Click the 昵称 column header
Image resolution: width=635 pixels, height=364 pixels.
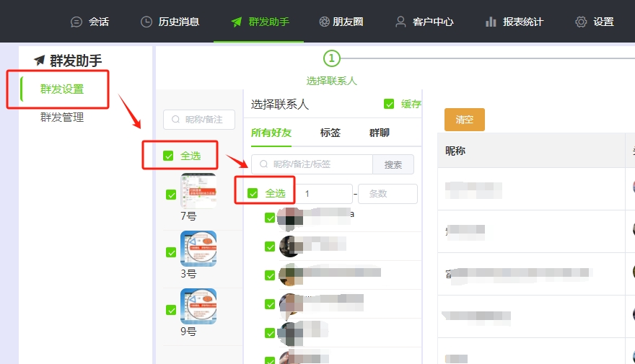pyautogui.click(x=455, y=151)
